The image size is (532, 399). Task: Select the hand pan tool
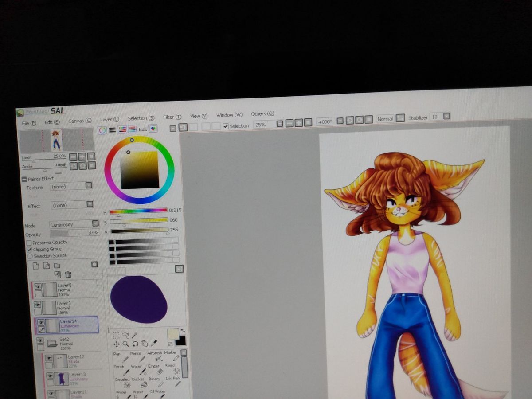coord(145,343)
